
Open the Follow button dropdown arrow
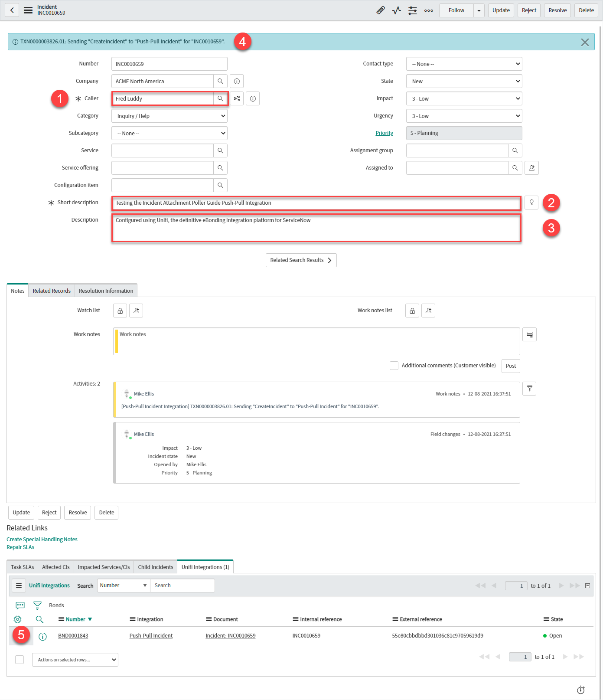point(479,10)
